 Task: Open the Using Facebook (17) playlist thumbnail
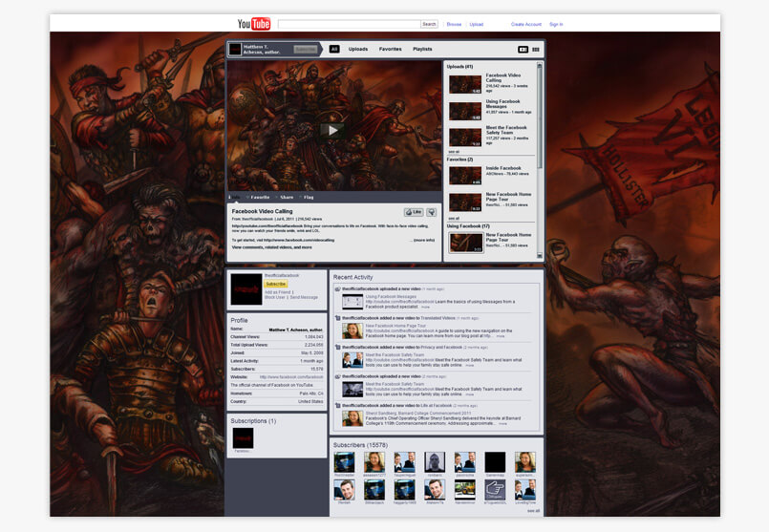tap(466, 243)
